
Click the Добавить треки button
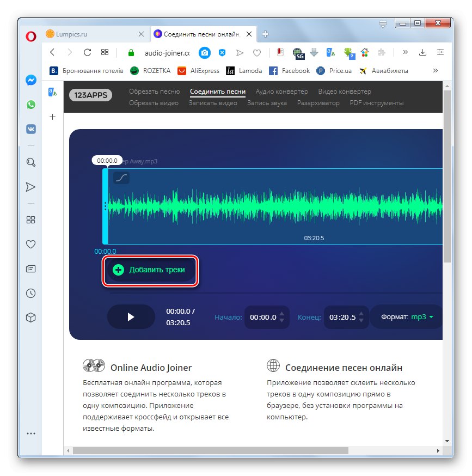(x=150, y=270)
